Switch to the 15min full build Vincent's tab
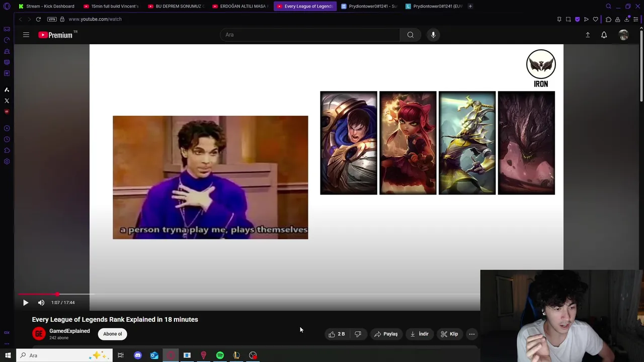644x362 pixels. point(111,6)
